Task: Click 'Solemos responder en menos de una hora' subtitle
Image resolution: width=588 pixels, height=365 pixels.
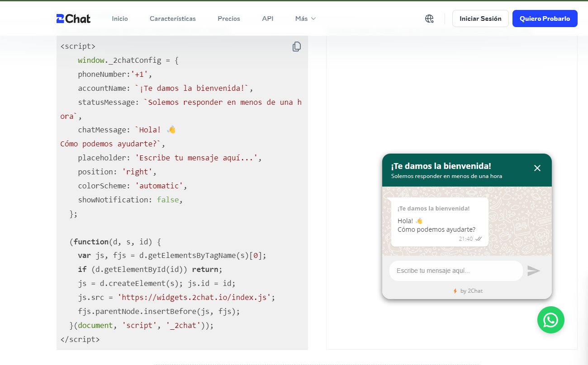Action: coord(446,176)
